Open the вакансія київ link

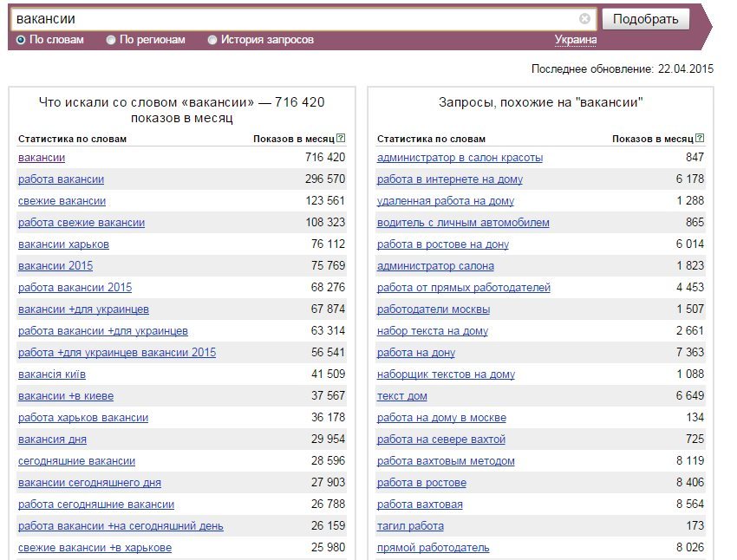click(x=52, y=374)
